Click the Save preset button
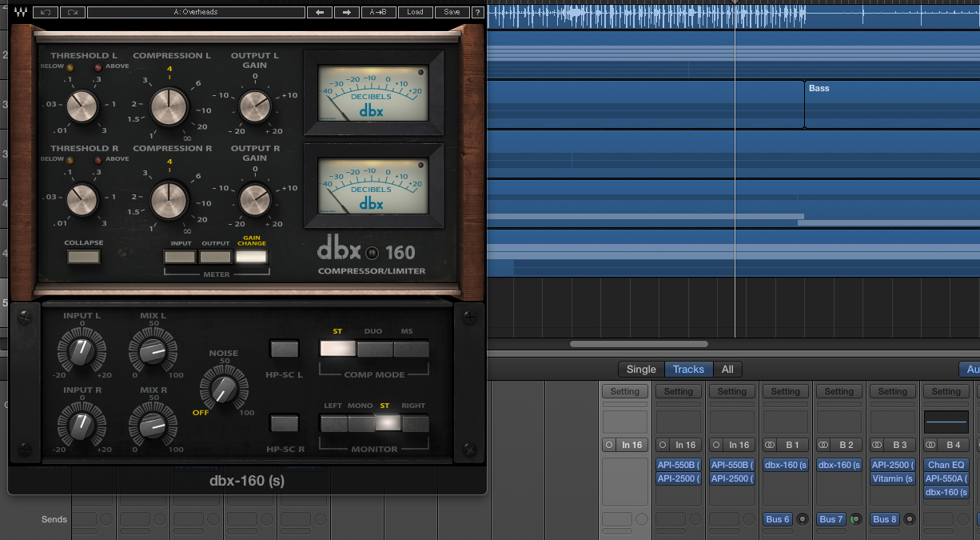Viewport: 980px width, 540px height. (452, 12)
